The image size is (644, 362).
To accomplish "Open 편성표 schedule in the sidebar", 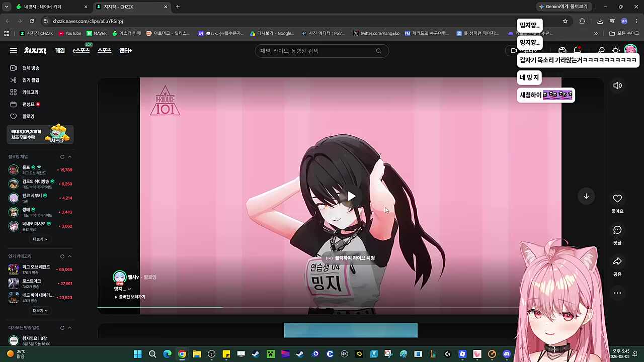I will pos(28,104).
